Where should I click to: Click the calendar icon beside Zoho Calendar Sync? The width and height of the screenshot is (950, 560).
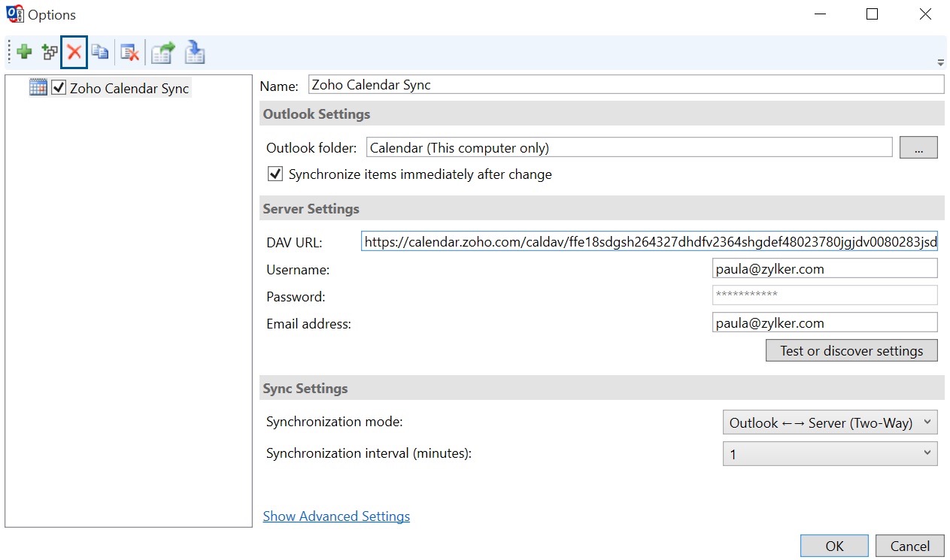pyautogui.click(x=38, y=86)
